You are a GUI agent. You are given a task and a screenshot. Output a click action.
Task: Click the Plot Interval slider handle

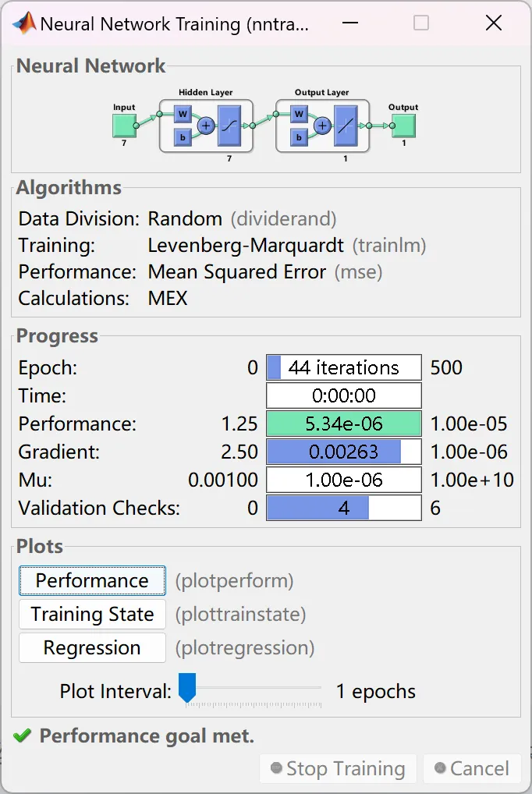click(187, 688)
